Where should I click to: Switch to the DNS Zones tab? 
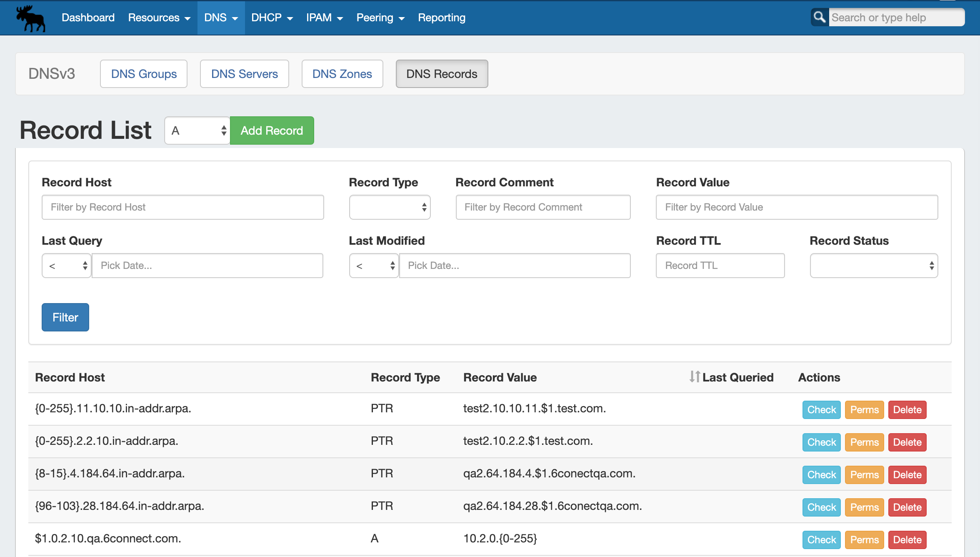point(342,74)
